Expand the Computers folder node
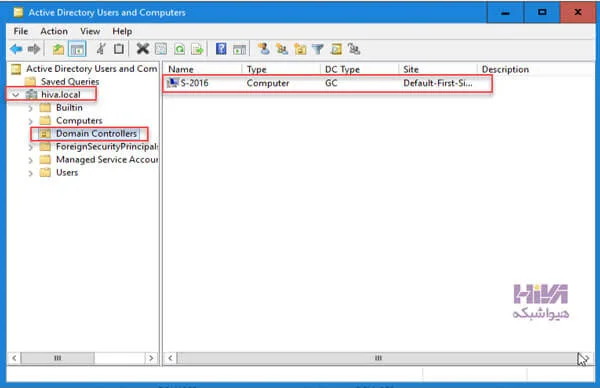600x388 pixels. coord(30,121)
